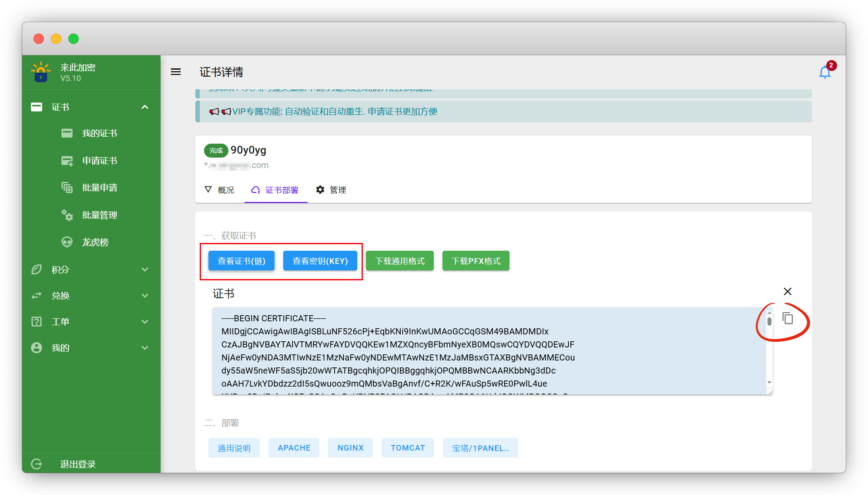Click the hamburger menu icon
868x495 pixels.
pyautogui.click(x=176, y=72)
